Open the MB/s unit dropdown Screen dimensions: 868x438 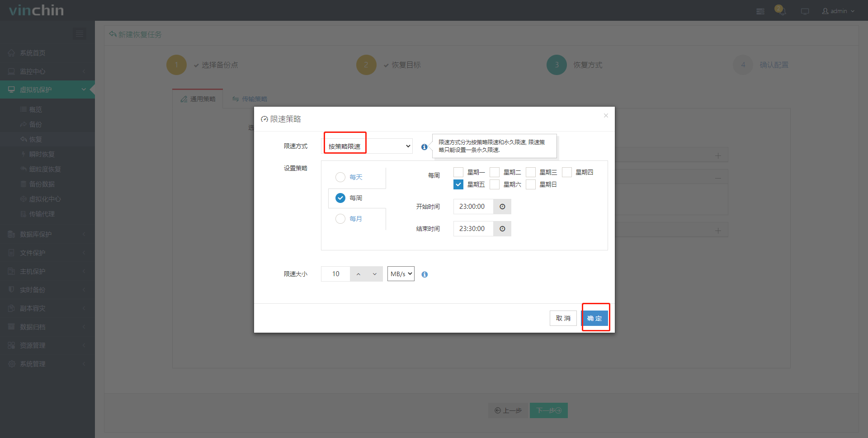(401, 273)
